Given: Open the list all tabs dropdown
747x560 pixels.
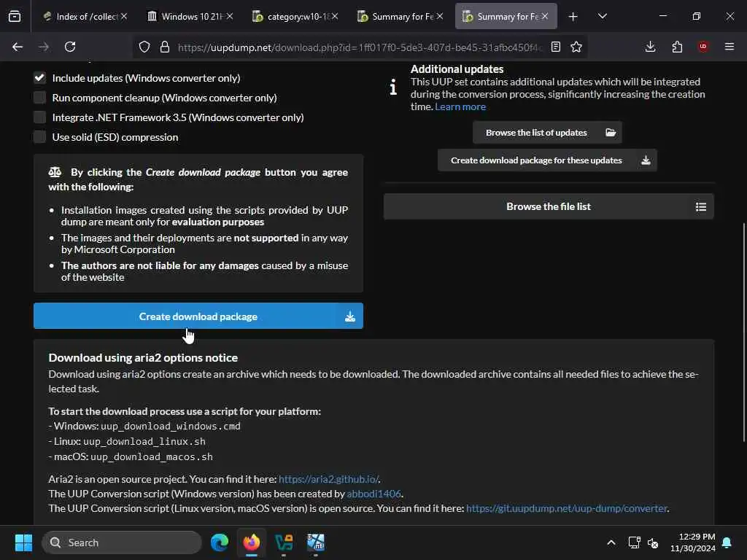Looking at the screenshot, I should tap(603, 16).
